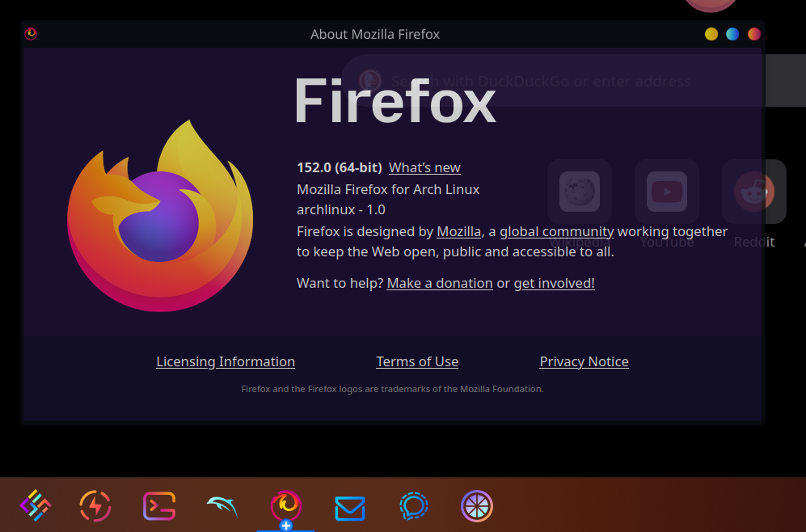Launch the lightning bolt app in the dock
806x532 pixels.
[x=95, y=506]
